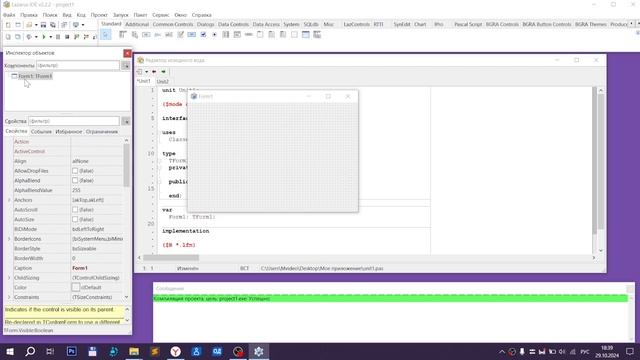Expand the BorderIcons property node
The height and width of the screenshot is (360, 640).
(x=9, y=239)
